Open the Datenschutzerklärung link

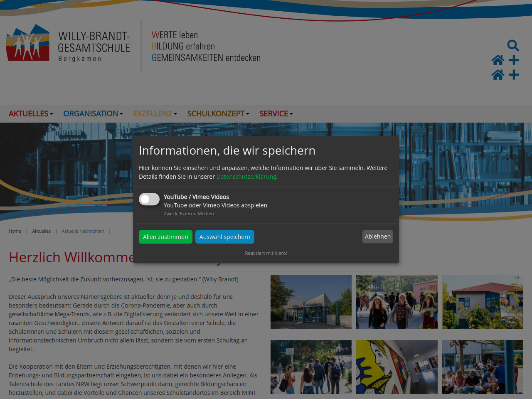coord(246,177)
